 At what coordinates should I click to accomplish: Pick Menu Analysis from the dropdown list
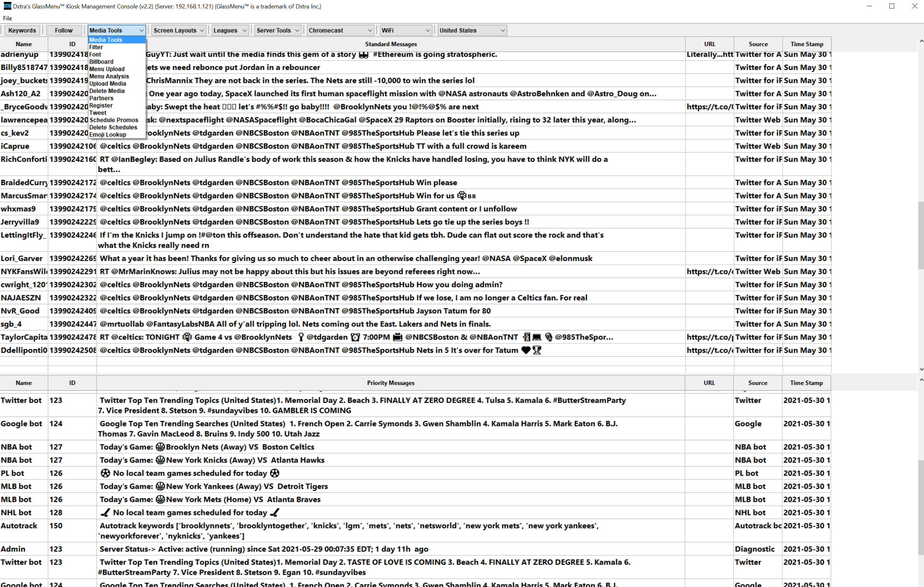point(109,76)
